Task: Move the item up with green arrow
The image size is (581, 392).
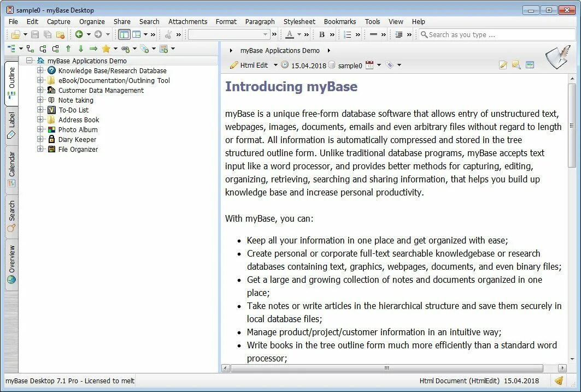Action: (68, 49)
